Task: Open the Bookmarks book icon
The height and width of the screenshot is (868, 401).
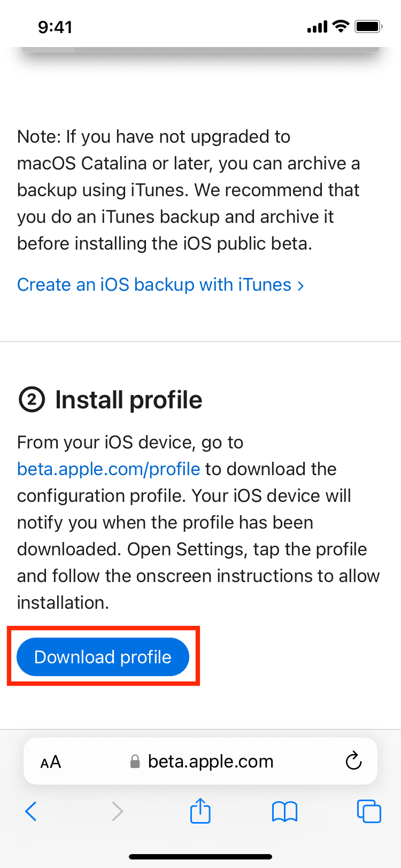Action: pyautogui.click(x=284, y=811)
